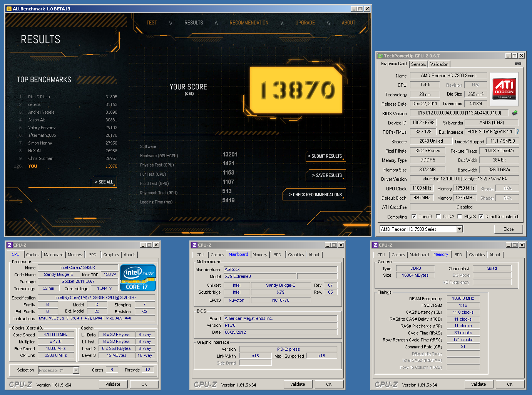
Task: Open the Mainboard tab in CPU-Z Memory window
Action: 419,255
